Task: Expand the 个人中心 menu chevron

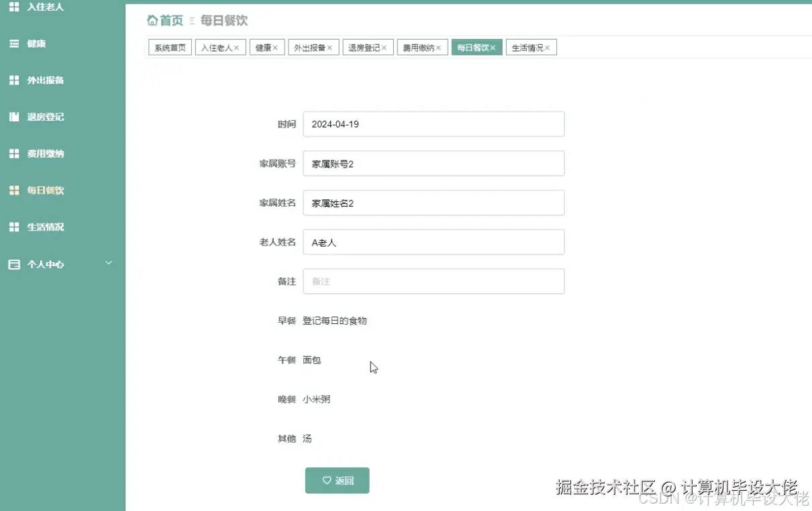Action: pyautogui.click(x=109, y=263)
